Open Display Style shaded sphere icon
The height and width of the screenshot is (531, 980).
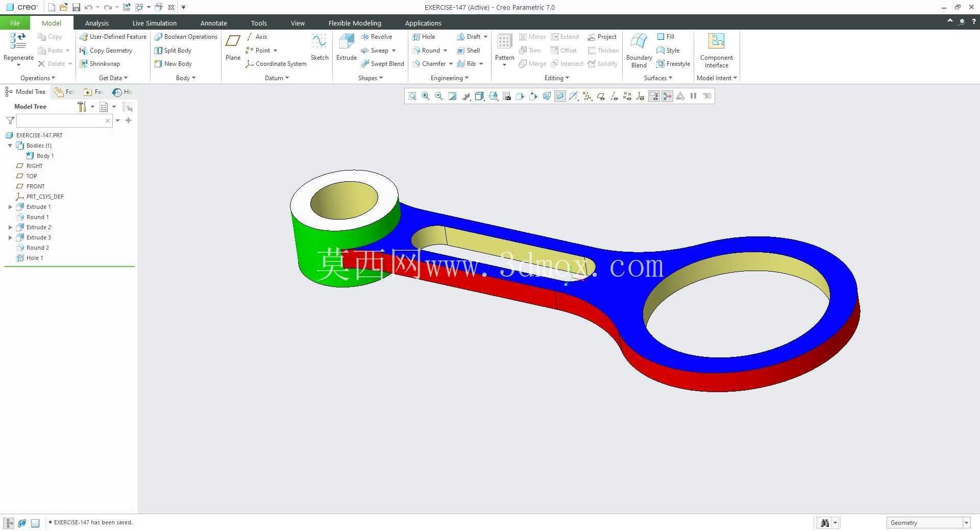click(466, 96)
